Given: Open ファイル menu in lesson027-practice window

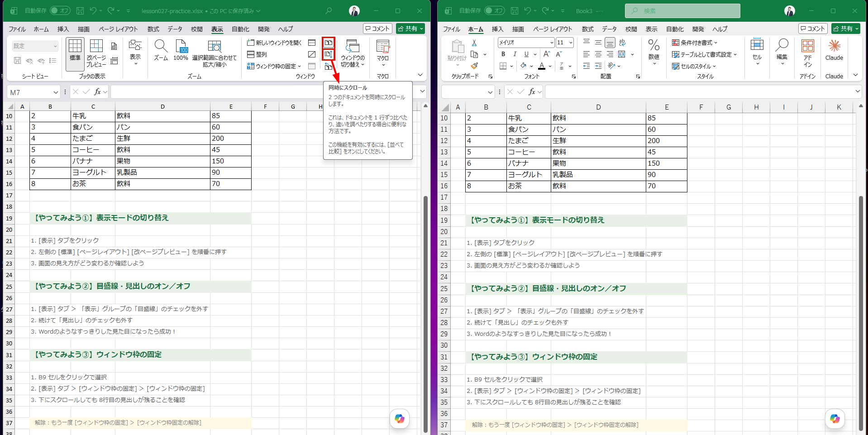Looking at the screenshot, I should 17,29.
